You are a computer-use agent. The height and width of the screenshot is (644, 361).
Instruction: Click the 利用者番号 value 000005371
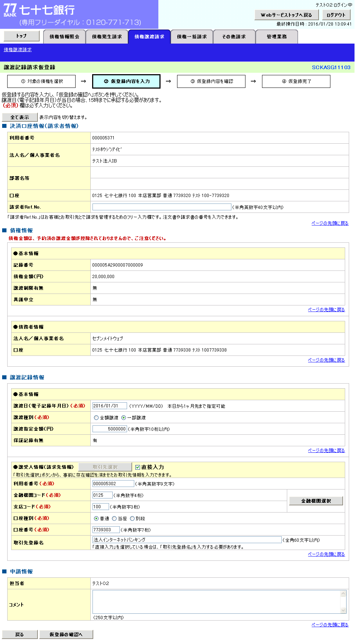point(103,138)
